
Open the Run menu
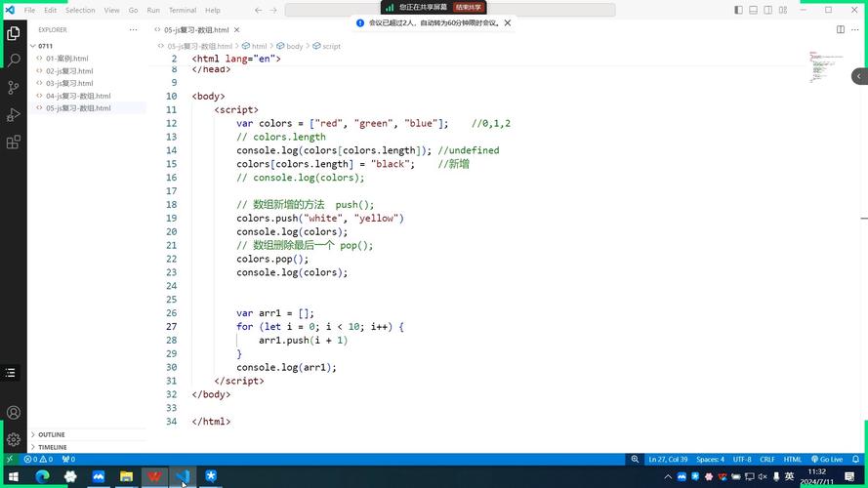click(153, 10)
